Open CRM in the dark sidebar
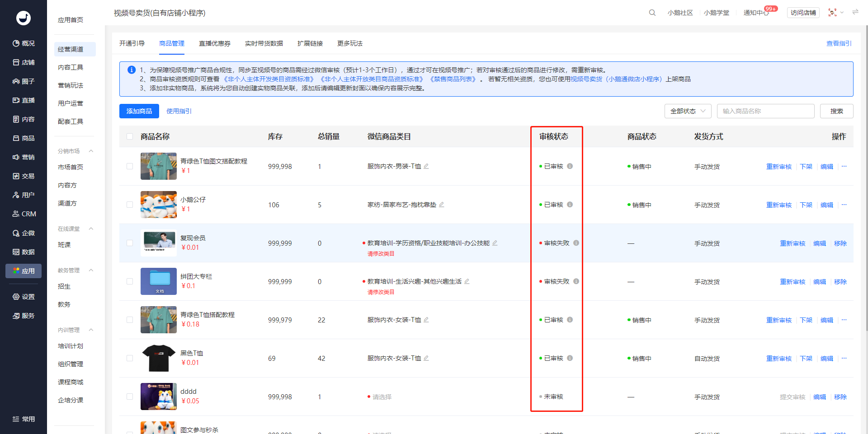The height and width of the screenshot is (434, 868). 24,214
